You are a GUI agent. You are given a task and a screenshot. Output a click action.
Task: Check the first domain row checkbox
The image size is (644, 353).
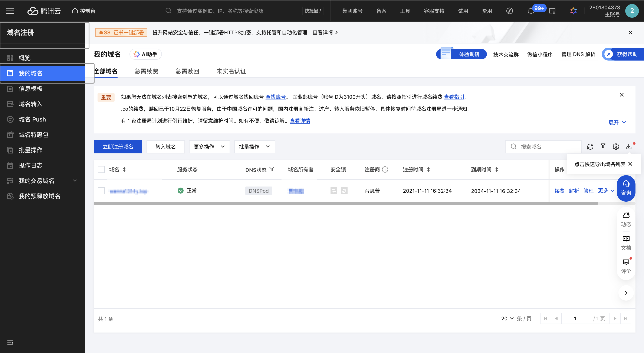point(101,191)
